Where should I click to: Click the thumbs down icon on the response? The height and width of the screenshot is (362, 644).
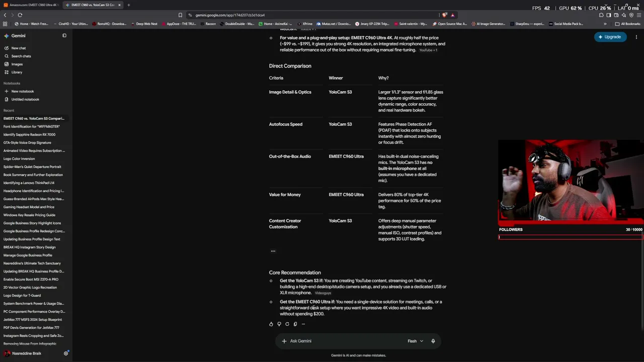279,324
